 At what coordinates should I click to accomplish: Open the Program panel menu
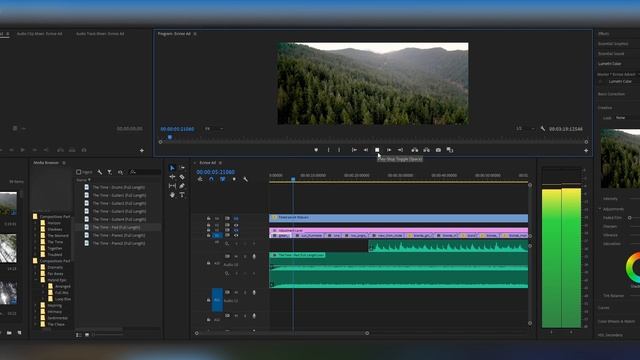click(195, 34)
